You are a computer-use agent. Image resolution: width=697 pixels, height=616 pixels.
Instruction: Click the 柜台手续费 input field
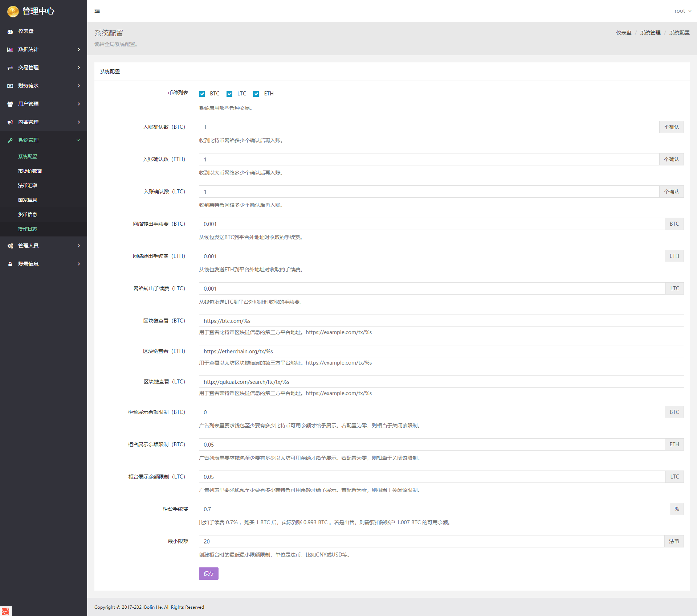[434, 509]
